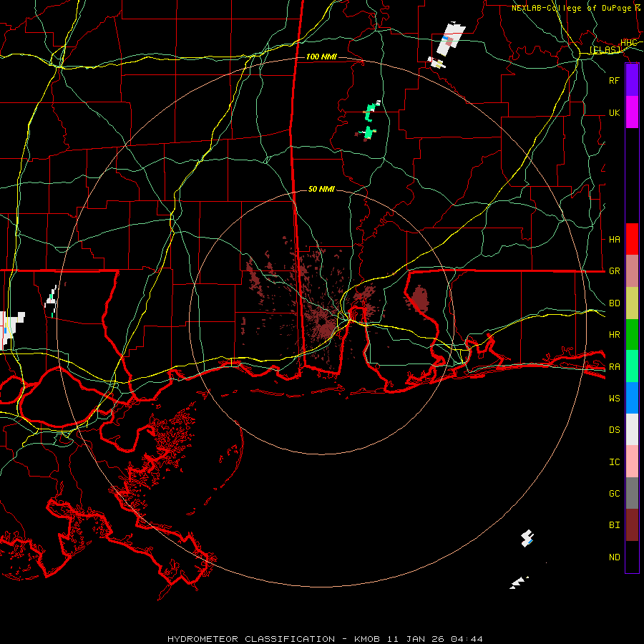Click the white zigzag echo above ND level offshore
644x644 pixels.
tap(527, 538)
